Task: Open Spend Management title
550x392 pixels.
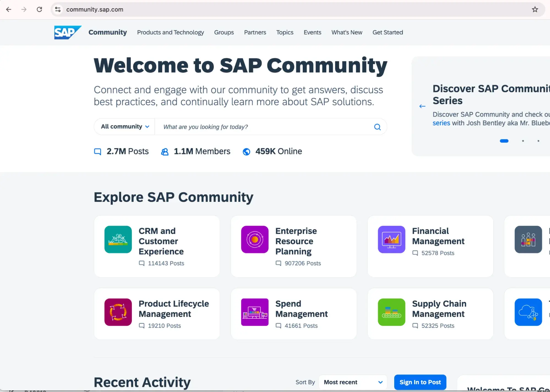Action: point(302,309)
